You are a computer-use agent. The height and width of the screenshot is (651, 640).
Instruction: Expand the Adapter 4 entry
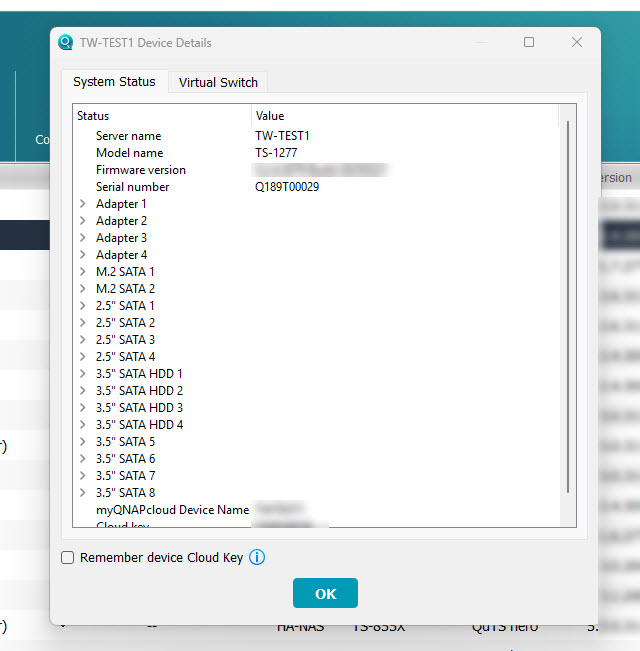click(x=83, y=255)
